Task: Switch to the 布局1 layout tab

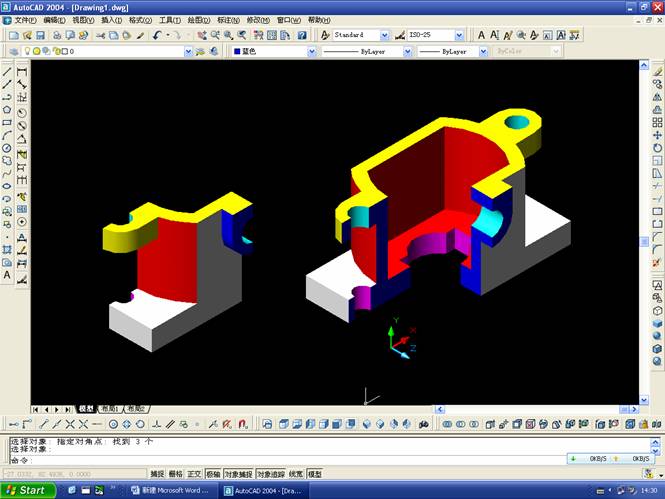Action: pos(109,409)
